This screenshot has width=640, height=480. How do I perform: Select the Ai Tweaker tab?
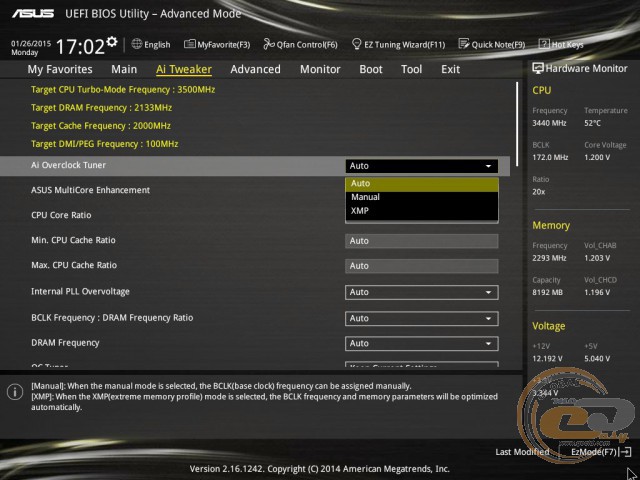click(x=184, y=69)
